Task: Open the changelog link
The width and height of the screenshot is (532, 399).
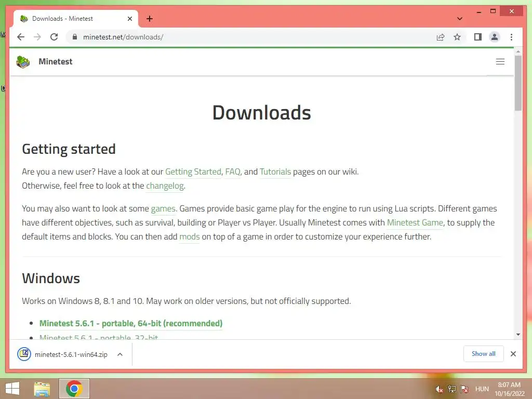Action: click(165, 185)
